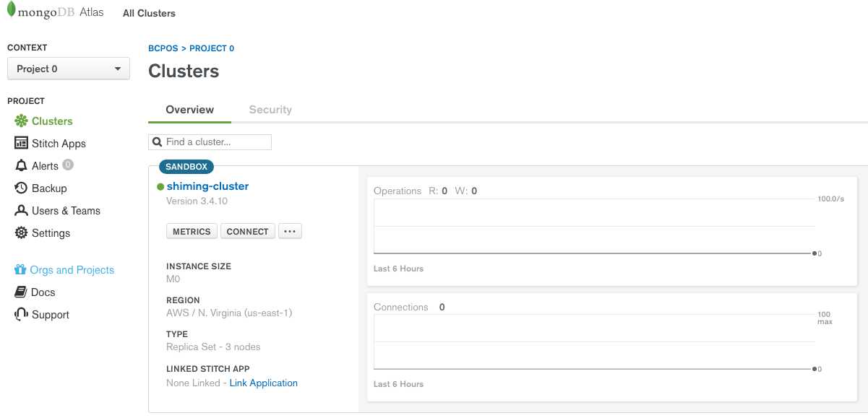This screenshot has height=418, width=868.
Task: Open the Docs link
Action: pos(43,292)
